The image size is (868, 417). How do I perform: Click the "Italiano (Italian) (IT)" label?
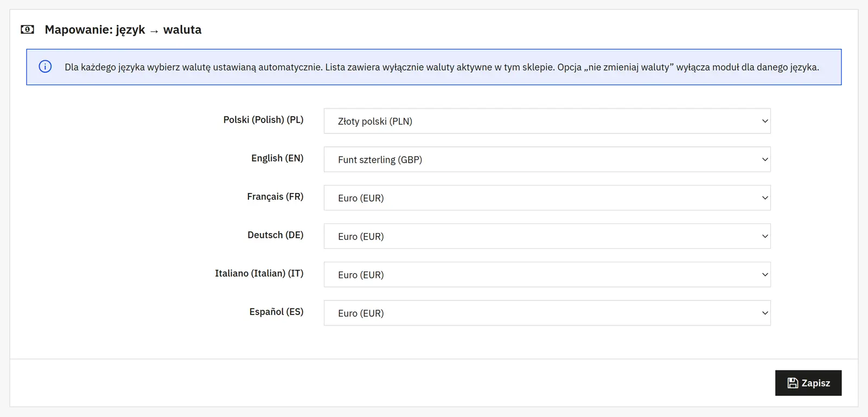pyautogui.click(x=259, y=273)
